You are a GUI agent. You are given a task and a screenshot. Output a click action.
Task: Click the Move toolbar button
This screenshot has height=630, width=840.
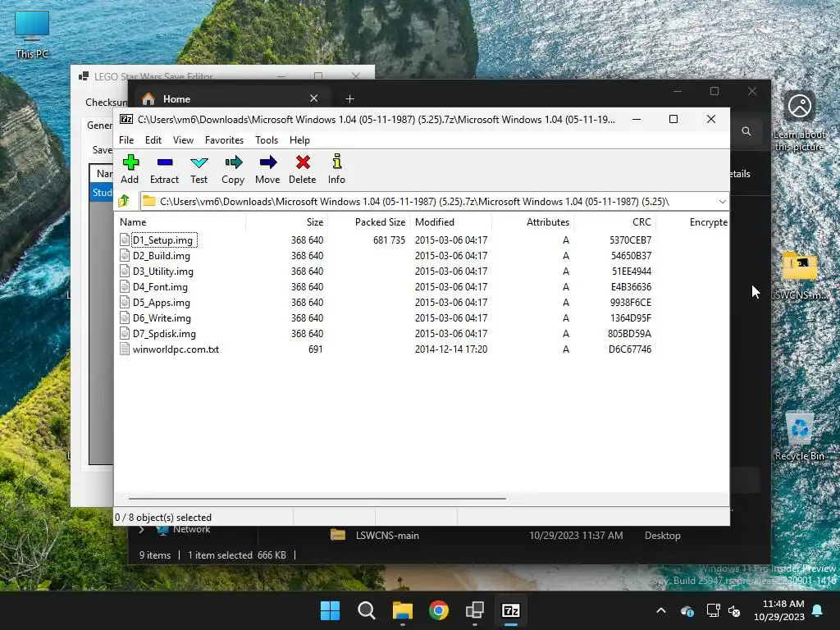267,169
